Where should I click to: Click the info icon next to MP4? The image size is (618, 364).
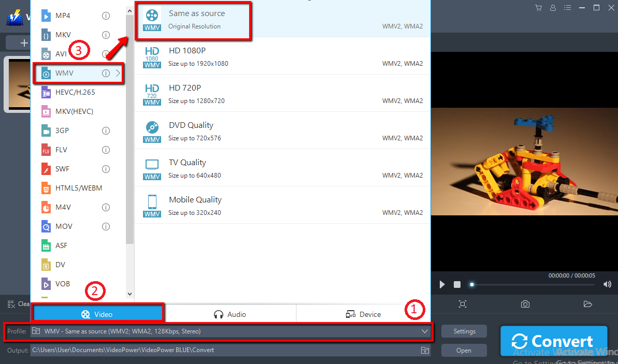[x=106, y=16]
